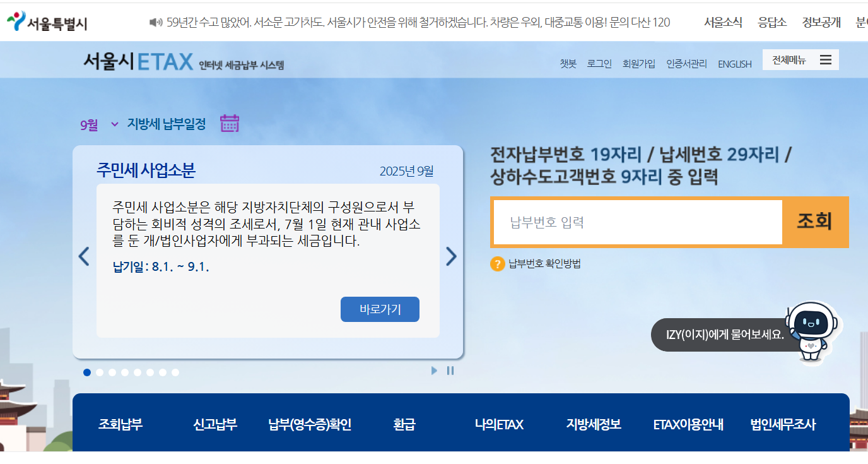Go to previous slide with left arrow
This screenshot has width=868, height=464.
[84, 256]
